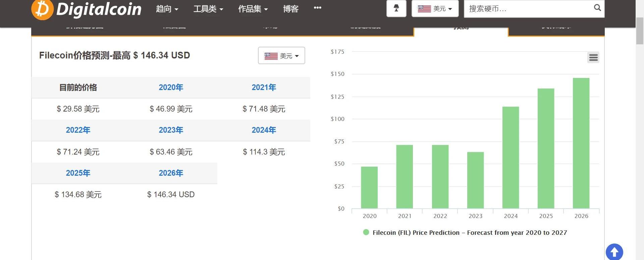644x260 pixels.
Task: Click the search magnifier icon
Action: 597,8
